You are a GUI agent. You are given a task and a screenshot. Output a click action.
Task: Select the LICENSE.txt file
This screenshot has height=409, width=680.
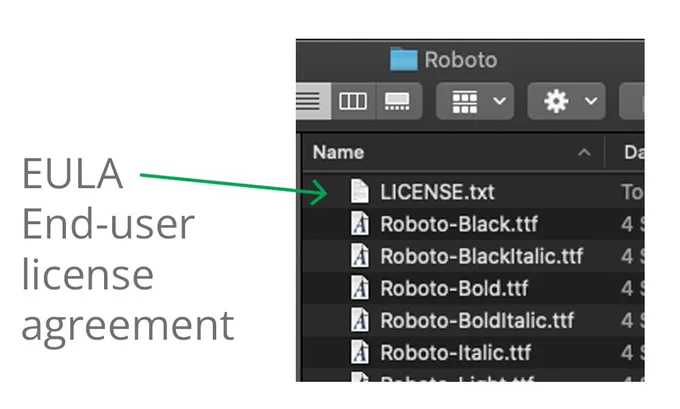tap(437, 192)
